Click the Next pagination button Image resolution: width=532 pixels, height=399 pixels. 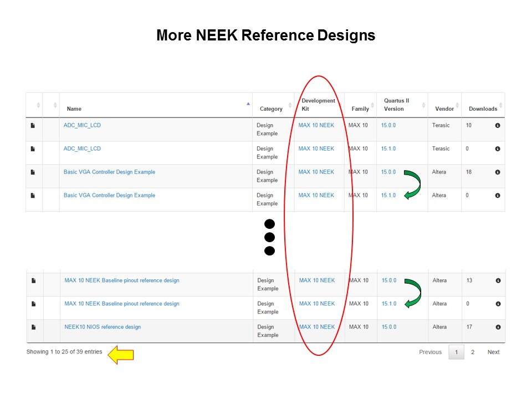[493, 352]
